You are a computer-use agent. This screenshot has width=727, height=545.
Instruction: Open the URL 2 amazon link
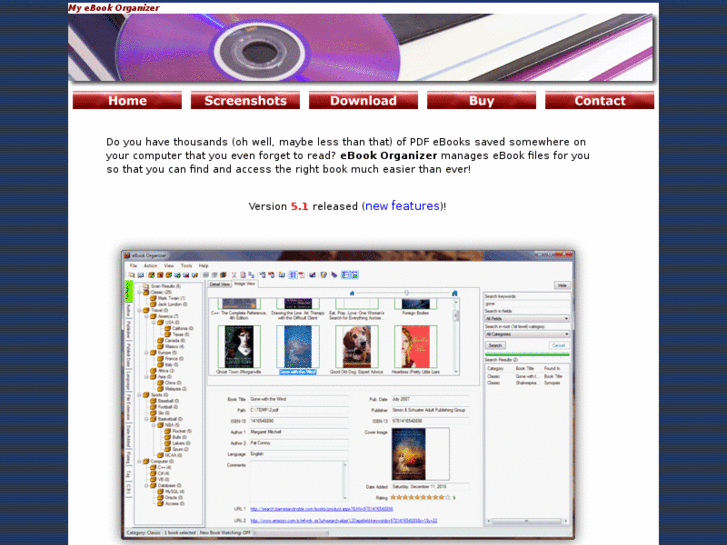344,521
